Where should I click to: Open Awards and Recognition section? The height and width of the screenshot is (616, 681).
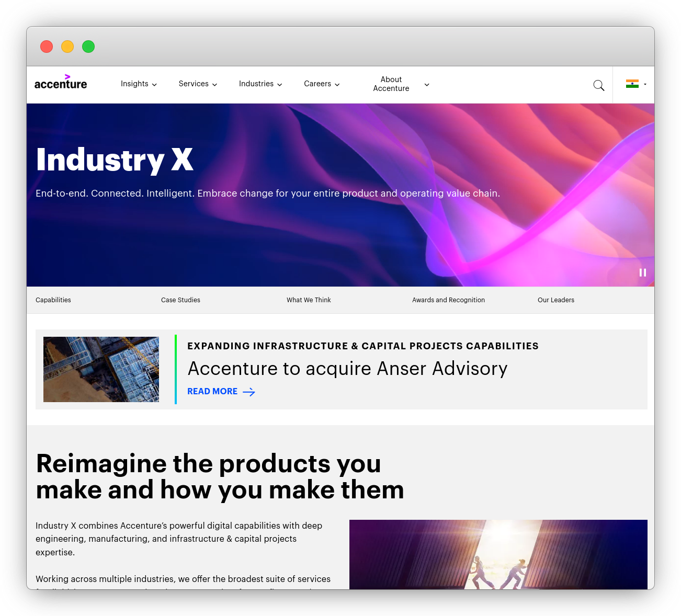pos(448,300)
